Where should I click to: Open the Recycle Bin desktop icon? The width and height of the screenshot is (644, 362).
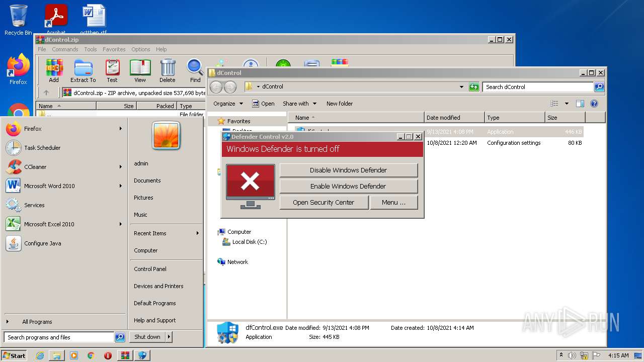tap(18, 20)
